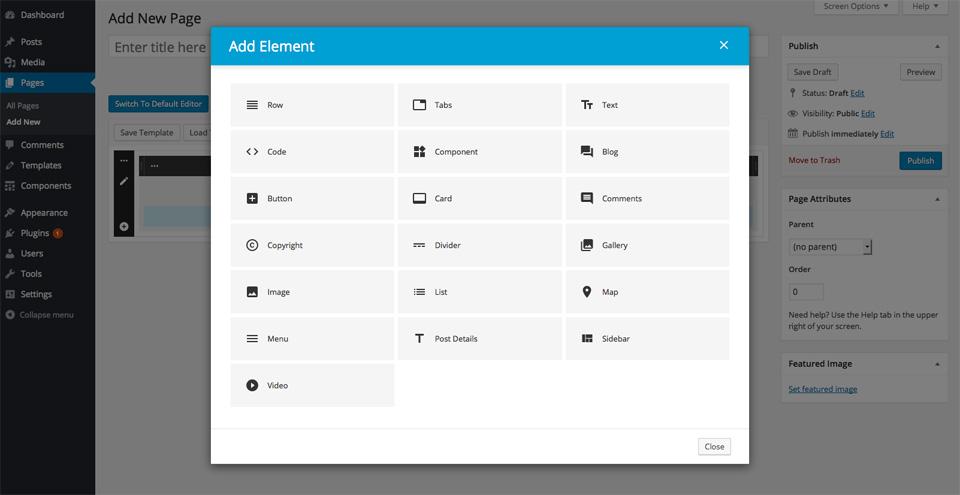Add the Video element
Viewport: 960px width, 495px height.
[312, 385]
